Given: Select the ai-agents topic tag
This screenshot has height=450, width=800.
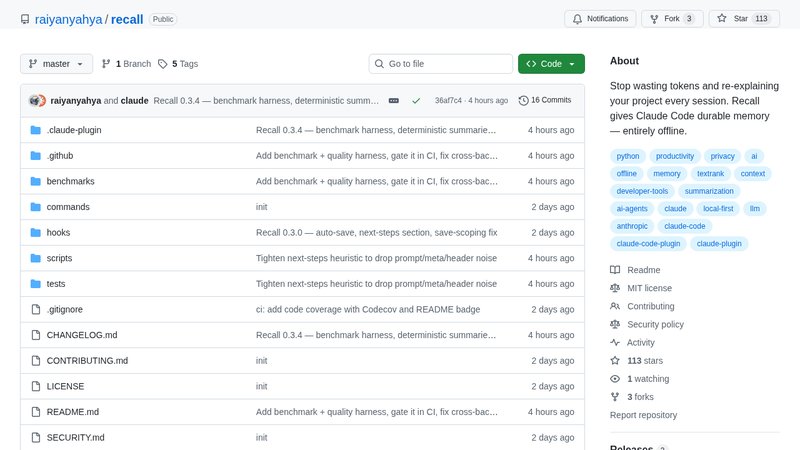Looking at the screenshot, I should [x=632, y=209].
